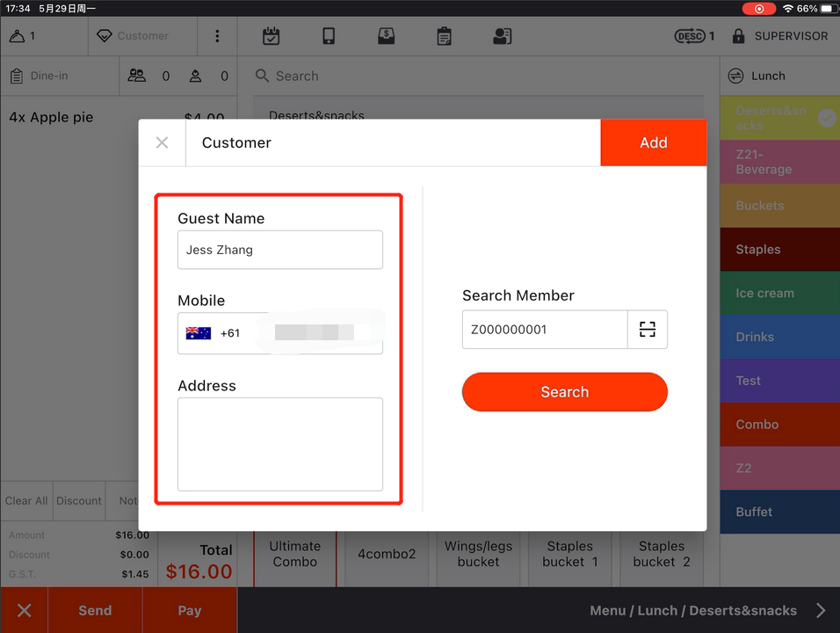Open the staff ID card icon
The width and height of the screenshot is (840, 633).
tap(502, 36)
